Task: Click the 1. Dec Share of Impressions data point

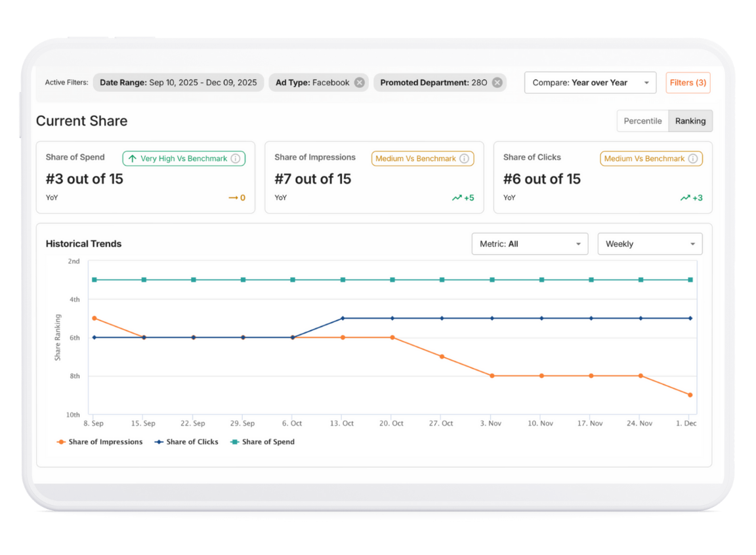Action: (x=690, y=395)
